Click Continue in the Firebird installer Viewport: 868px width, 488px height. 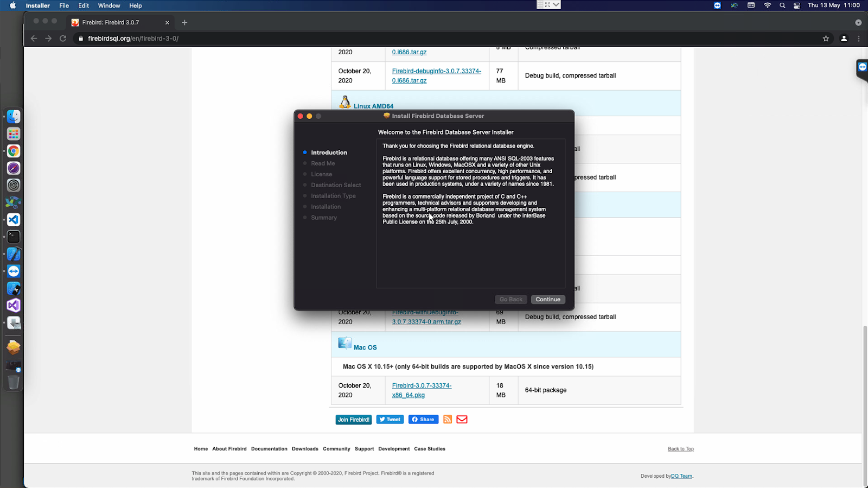[x=548, y=299]
